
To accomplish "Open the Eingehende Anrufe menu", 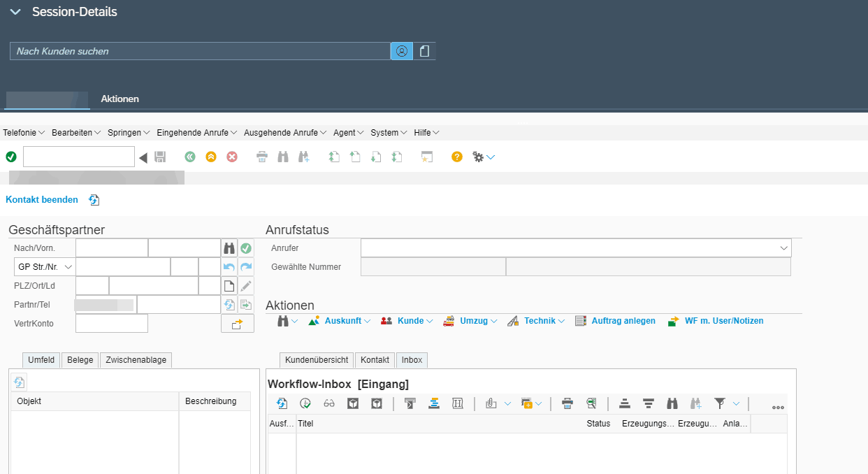I will [197, 133].
